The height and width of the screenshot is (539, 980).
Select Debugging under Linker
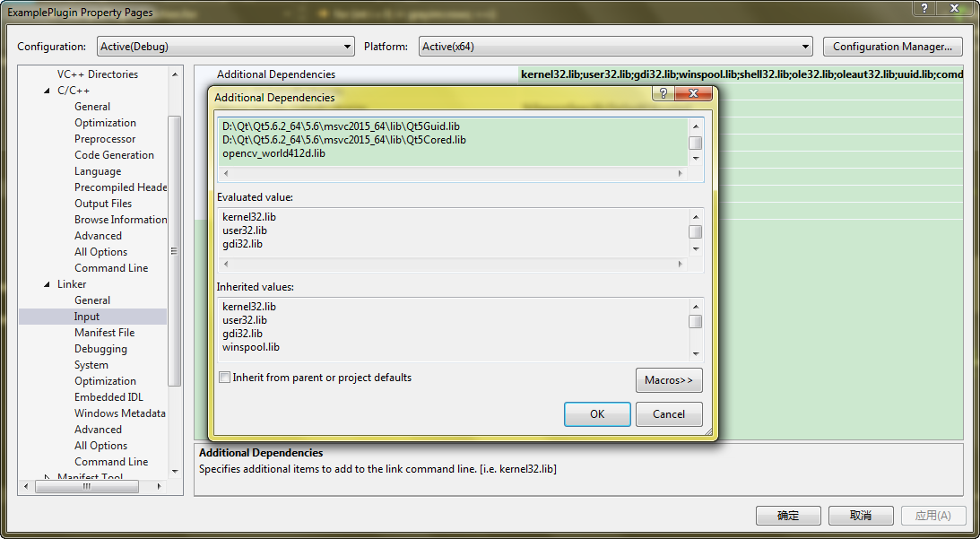tap(100, 348)
